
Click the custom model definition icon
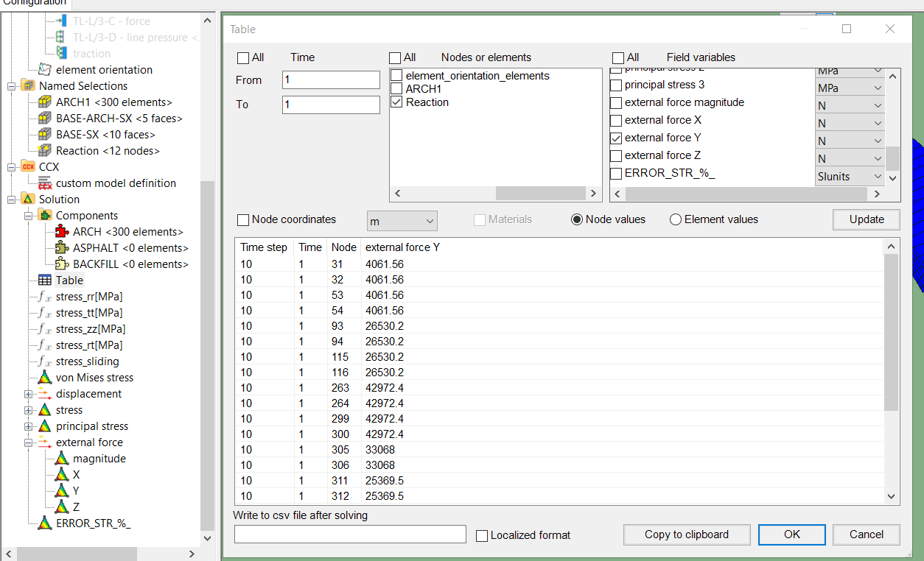coord(45,183)
